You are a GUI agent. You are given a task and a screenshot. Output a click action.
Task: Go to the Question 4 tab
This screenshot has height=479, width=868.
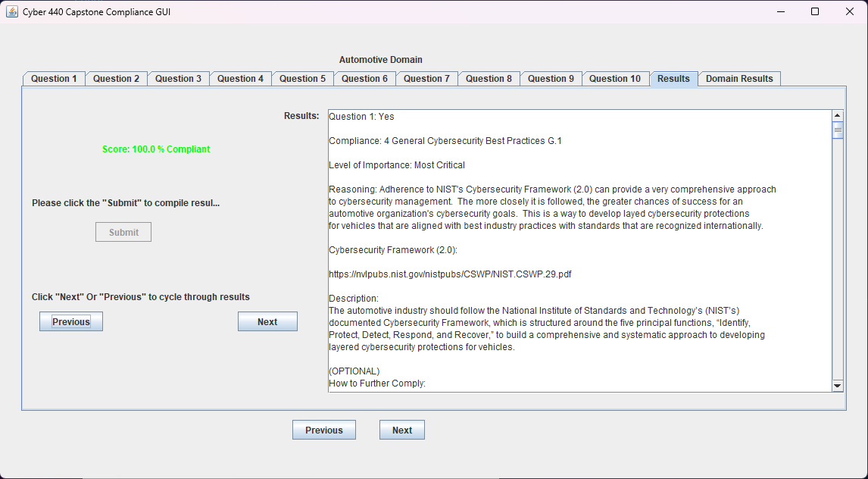240,79
